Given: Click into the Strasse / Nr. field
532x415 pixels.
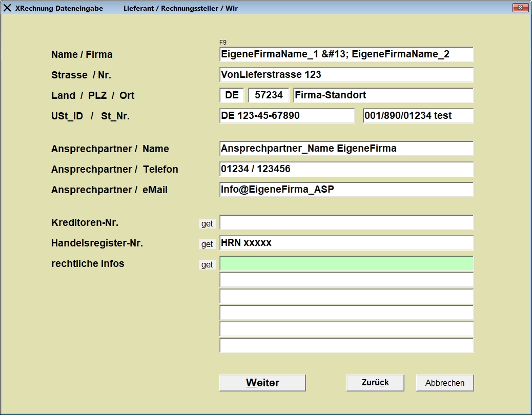Looking at the screenshot, I should pyautogui.click(x=346, y=75).
